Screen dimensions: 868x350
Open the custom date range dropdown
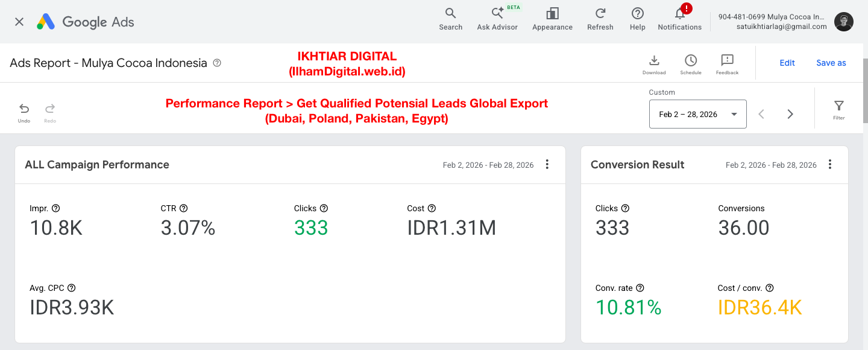[x=698, y=114]
